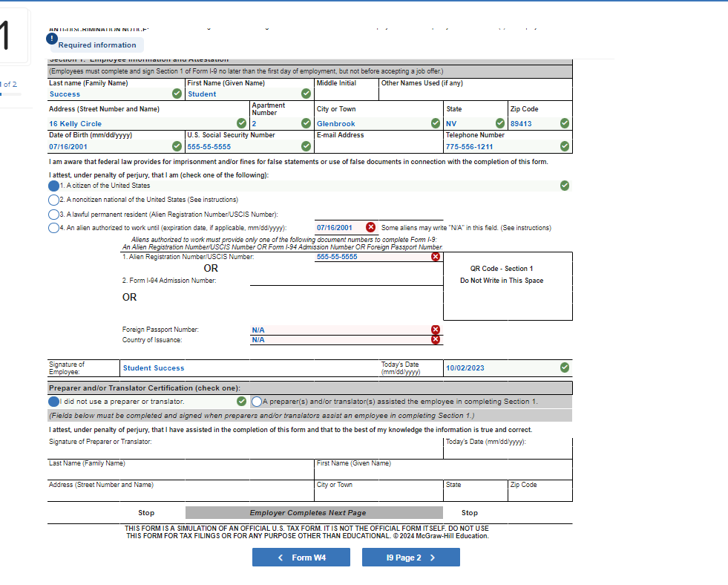Click red X beside Foreign Passport Number
Image resolution: width=728 pixels, height=585 pixels.
436,330
